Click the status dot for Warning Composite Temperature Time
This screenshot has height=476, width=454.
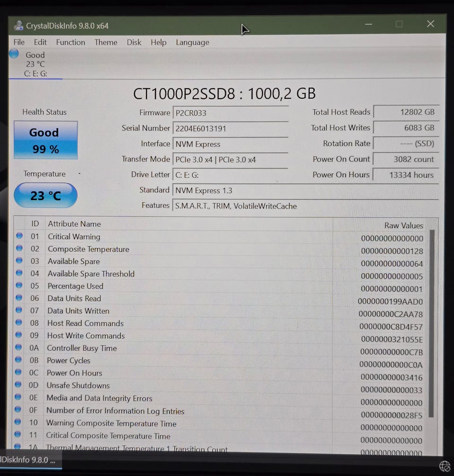click(x=18, y=422)
